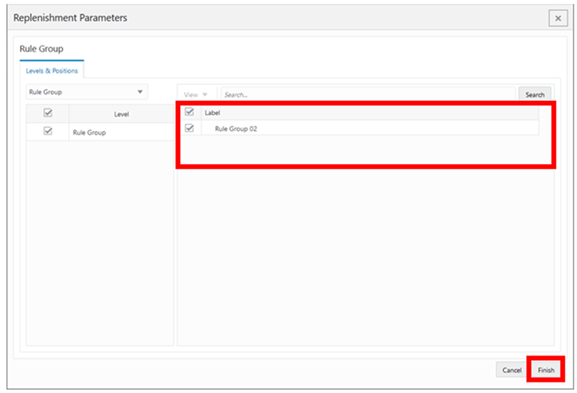Uncheck the Rule Group 02 checkbox
The image size is (577, 393).
click(190, 128)
